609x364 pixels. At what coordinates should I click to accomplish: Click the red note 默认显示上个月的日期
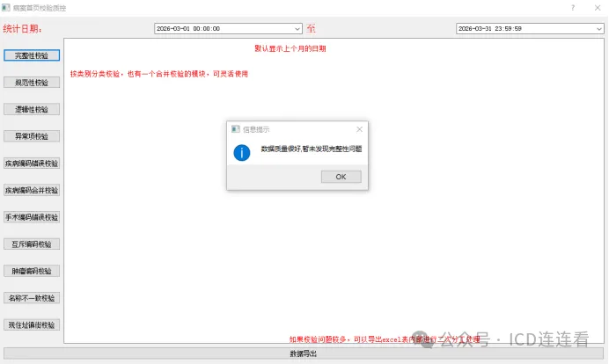tap(290, 48)
